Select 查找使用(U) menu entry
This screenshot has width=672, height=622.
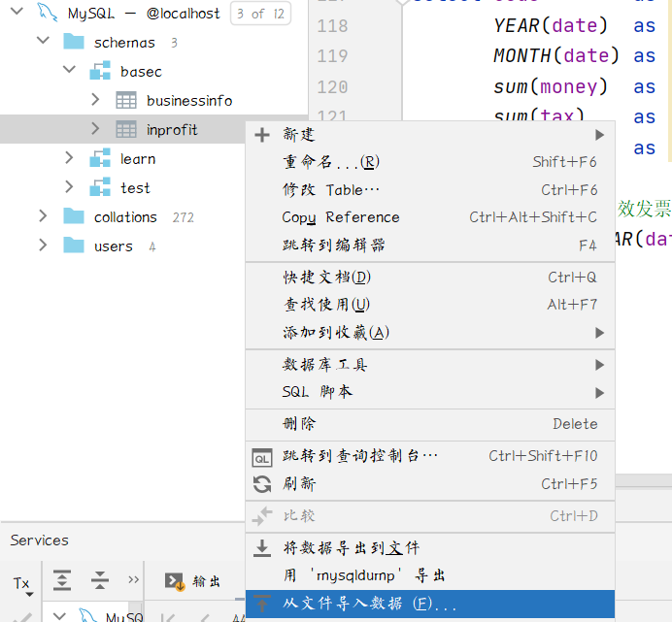pos(430,305)
